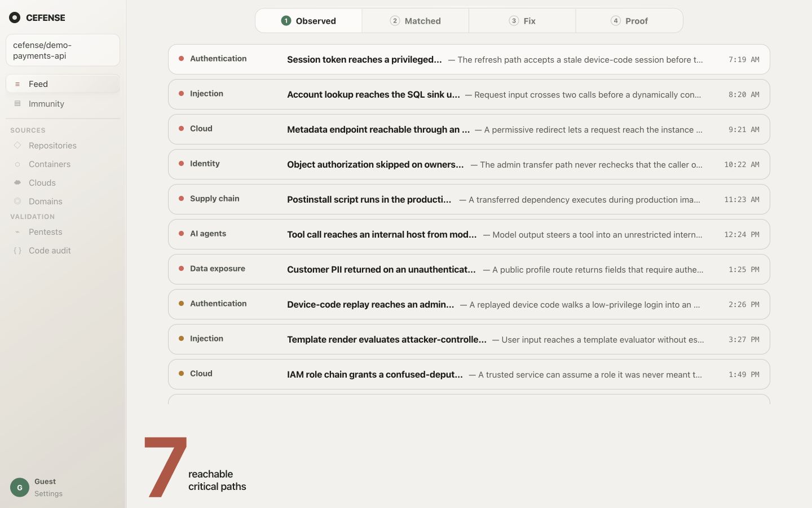Open the Session token reaches a privileged finding
Screen dimensions: 812x508
click(x=469, y=59)
